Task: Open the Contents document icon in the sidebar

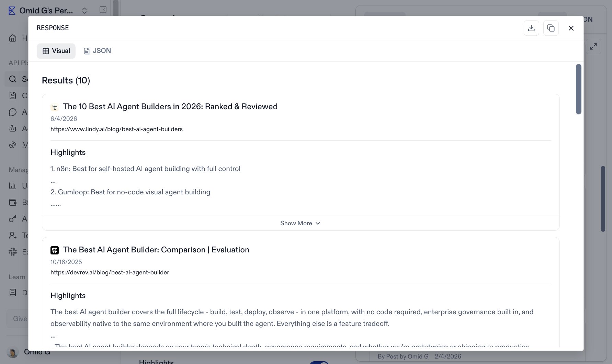Action: pyautogui.click(x=13, y=95)
